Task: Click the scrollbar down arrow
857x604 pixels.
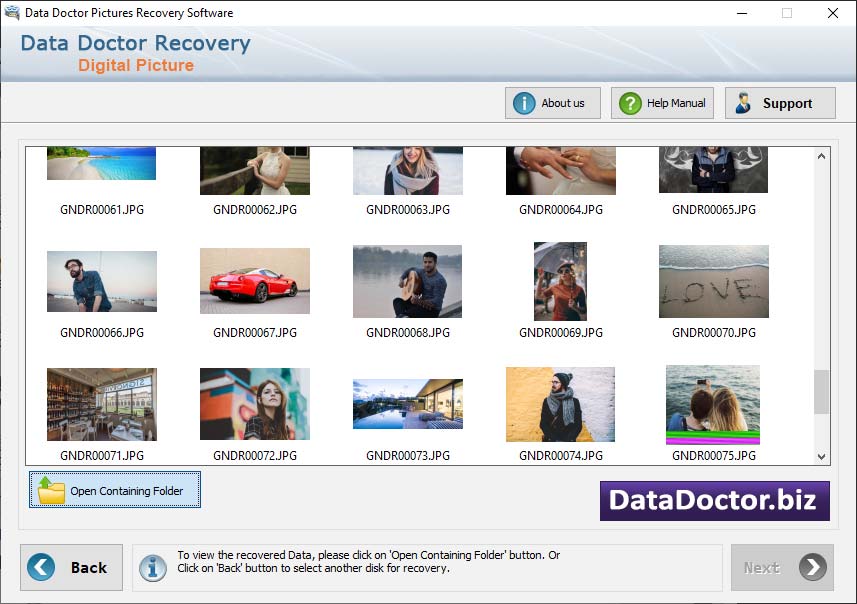Action: (x=822, y=456)
